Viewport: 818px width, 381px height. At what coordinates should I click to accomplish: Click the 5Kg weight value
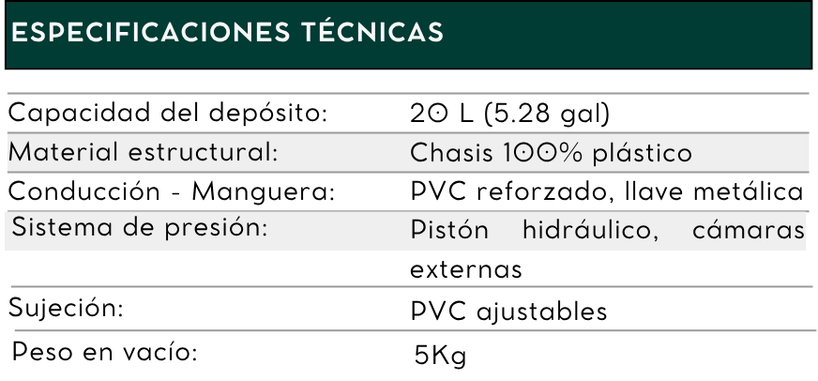pos(440,356)
